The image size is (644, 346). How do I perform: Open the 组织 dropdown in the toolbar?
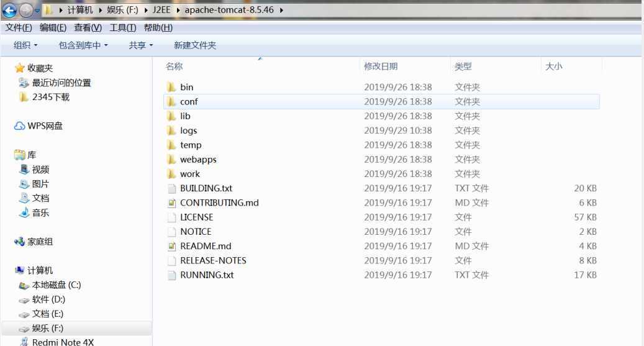tap(25, 45)
